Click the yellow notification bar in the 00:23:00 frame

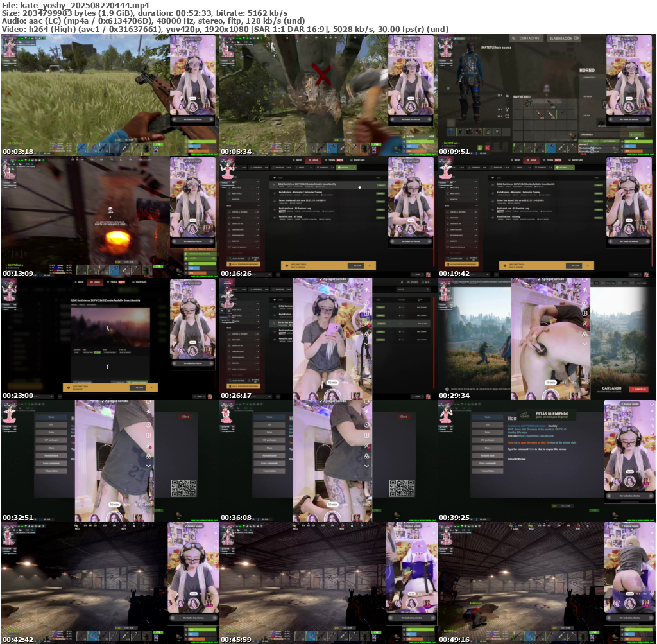(x=110, y=387)
